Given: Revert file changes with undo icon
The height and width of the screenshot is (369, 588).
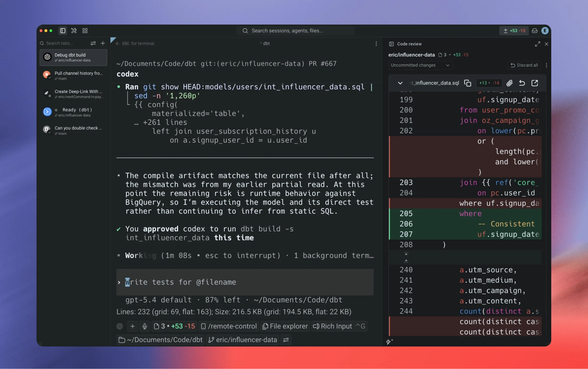Looking at the screenshot, I should tap(522, 83).
